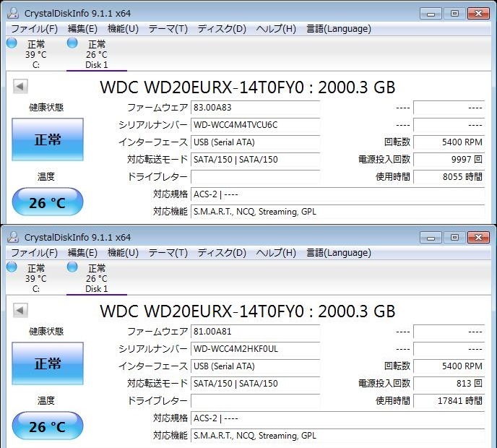Click empty drive letter field in bottom window
The image size is (497, 448).
(x=255, y=401)
